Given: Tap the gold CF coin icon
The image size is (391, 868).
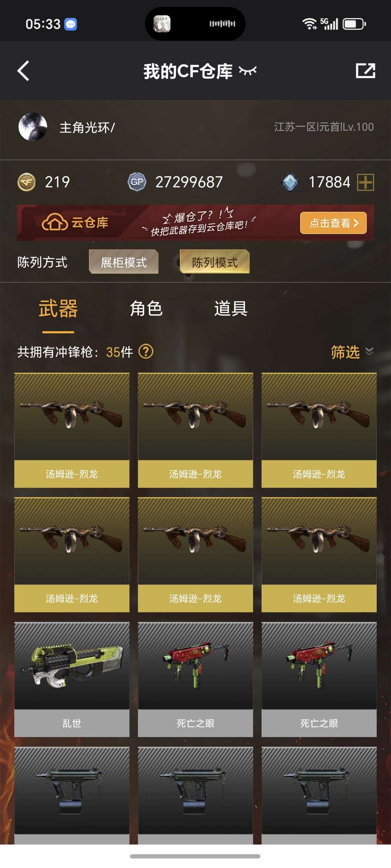Looking at the screenshot, I should (26, 182).
